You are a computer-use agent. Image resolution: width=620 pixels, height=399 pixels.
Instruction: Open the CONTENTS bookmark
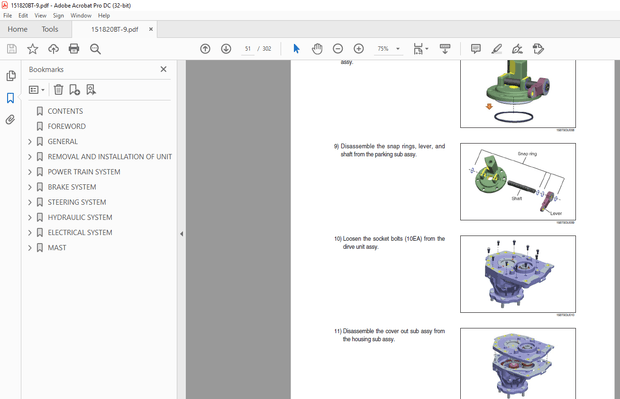click(65, 111)
